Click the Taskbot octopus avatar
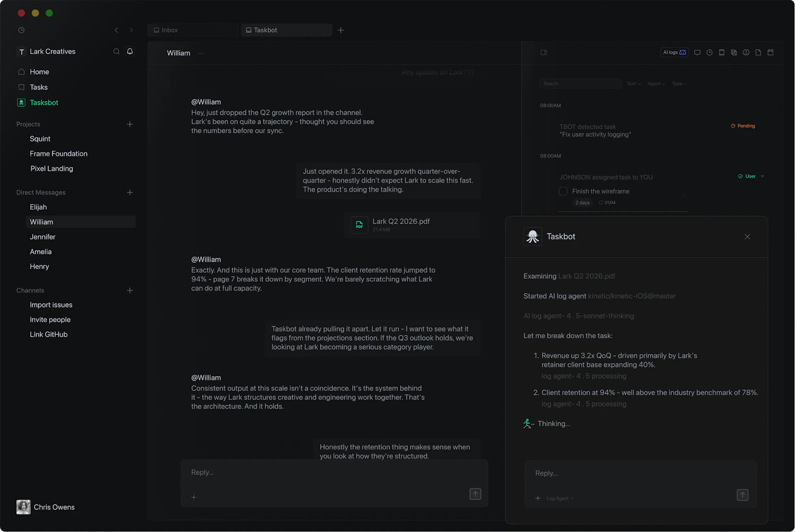The height and width of the screenshot is (532, 795). point(533,236)
